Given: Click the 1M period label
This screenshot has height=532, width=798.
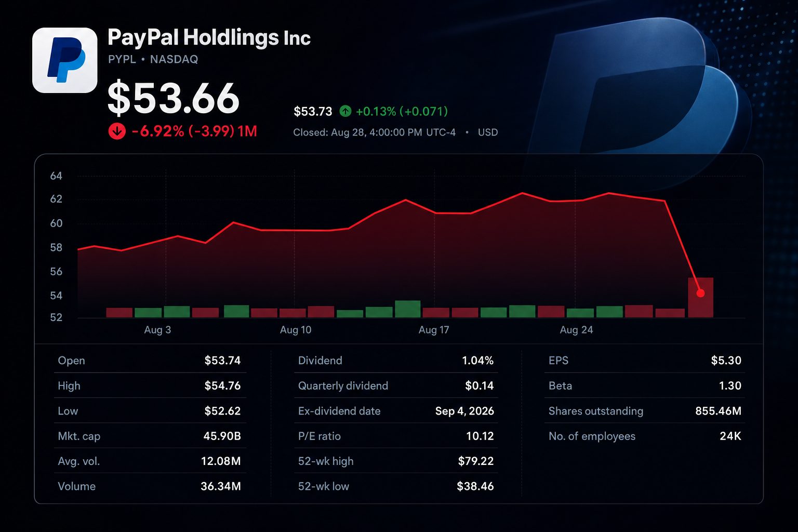Looking at the screenshot, I should pos(247,131).
